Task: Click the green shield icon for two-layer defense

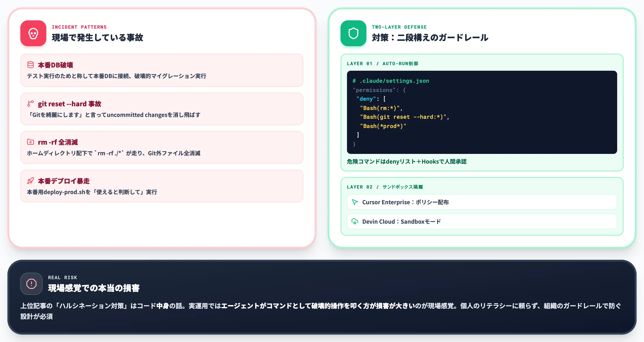Action: (353, 33)
